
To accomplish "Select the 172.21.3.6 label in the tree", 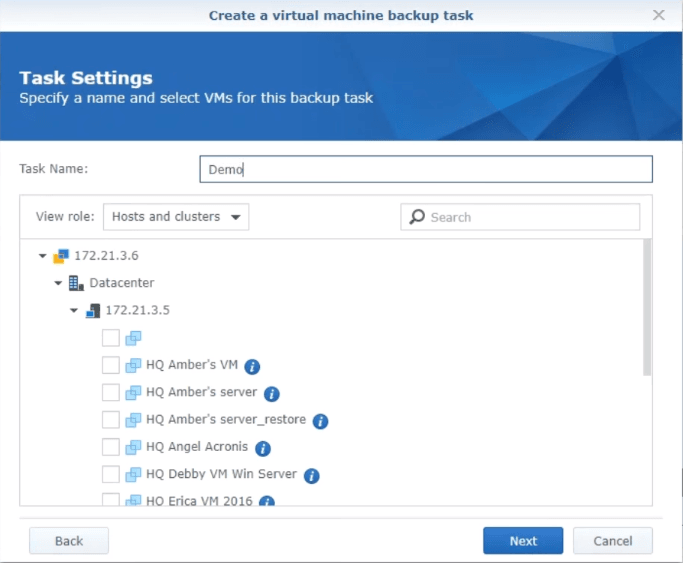I will pos(106,256).
